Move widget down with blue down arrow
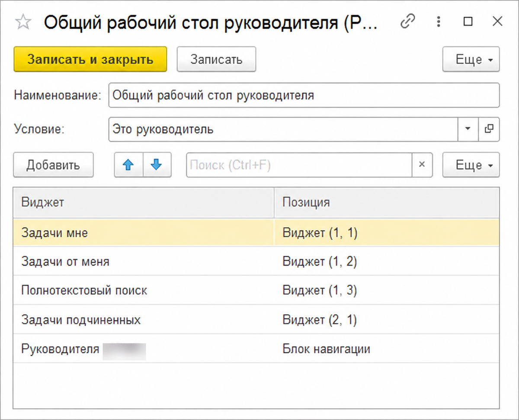 coord(157,165)
